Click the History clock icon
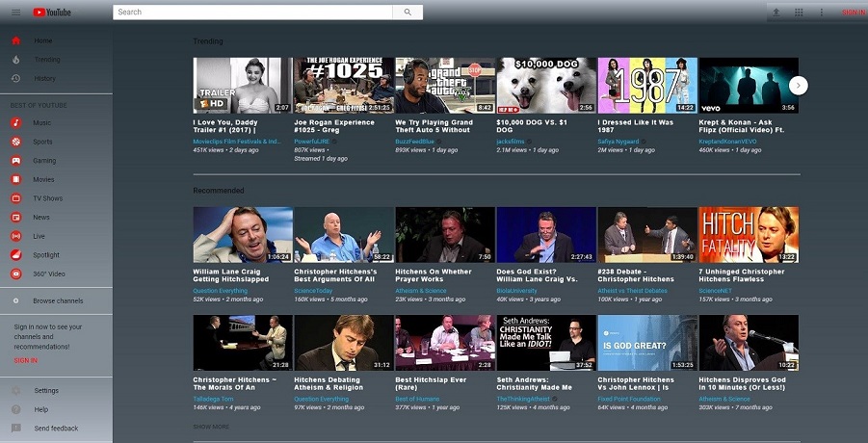 click(x=16, y=78)
